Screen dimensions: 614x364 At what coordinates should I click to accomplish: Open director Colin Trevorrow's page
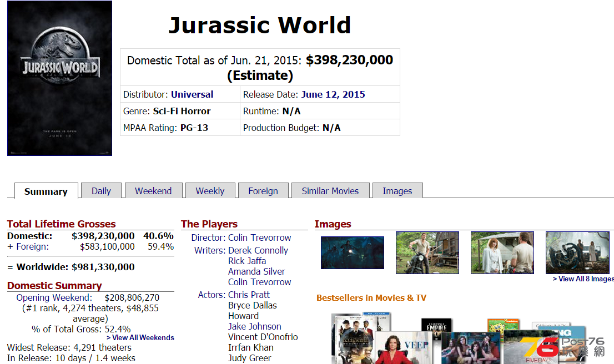tap(260, 237)
